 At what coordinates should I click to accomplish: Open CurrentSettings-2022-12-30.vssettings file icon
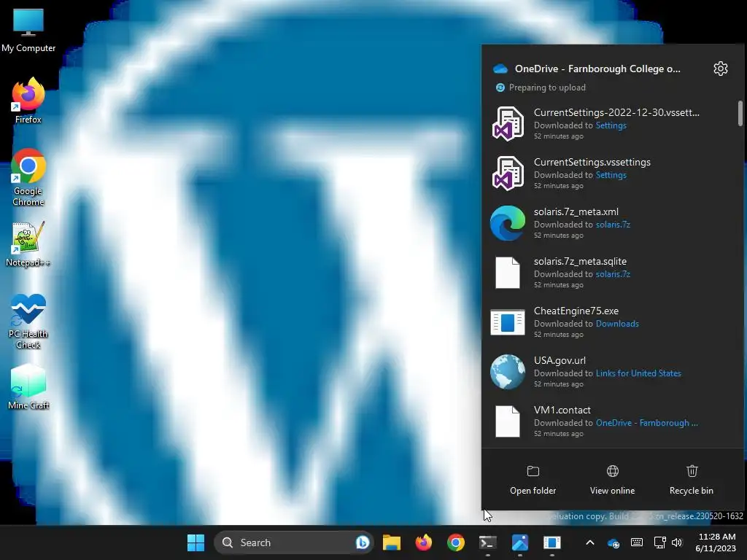coord(508,124)
